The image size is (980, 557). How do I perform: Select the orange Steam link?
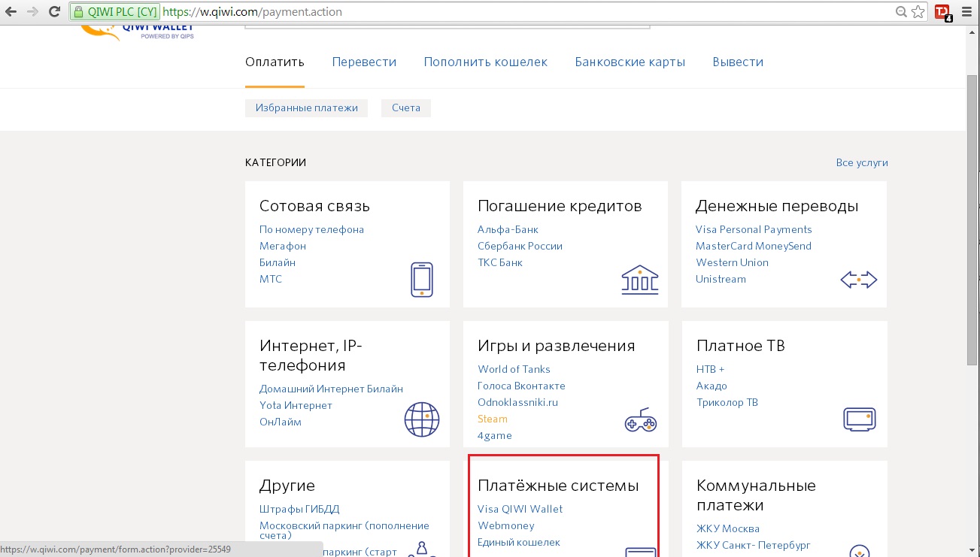pyautogui.click(x=493, y=419)
